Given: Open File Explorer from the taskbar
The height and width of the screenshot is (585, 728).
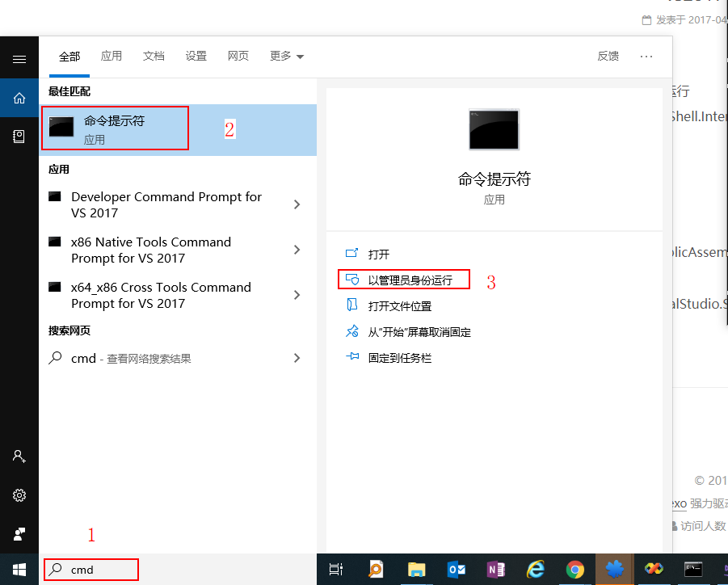Looking at the screenshot, I should 417,569.
